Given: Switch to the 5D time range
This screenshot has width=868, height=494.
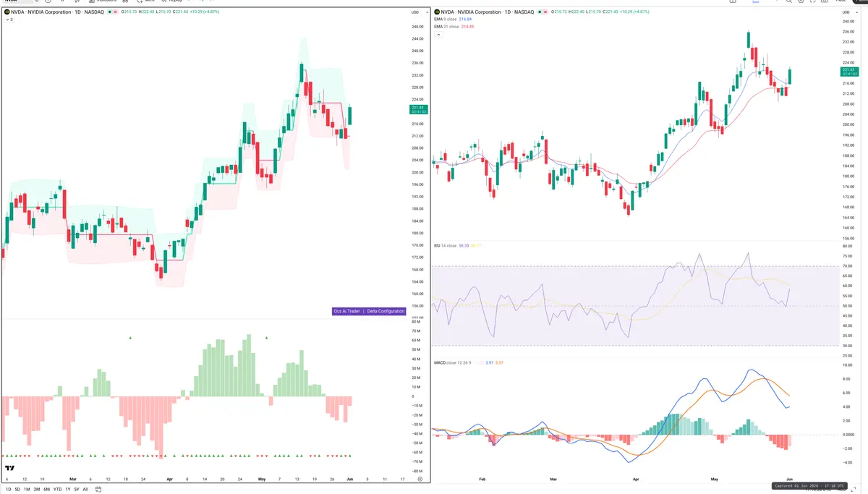Looking at the screenshot, I should pyautogui.click(x=17, y=490).
